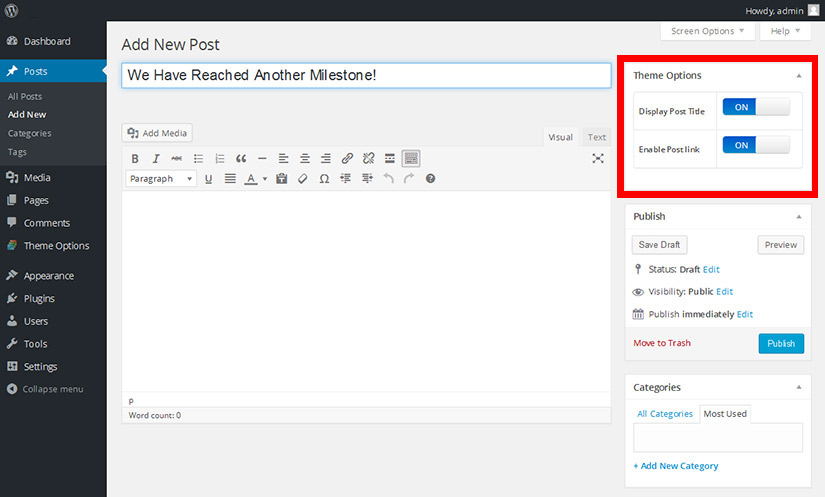
Task: Toggle bold formatting in the editor toolbar
Action: pyautogui.click(x=136, y=158)
